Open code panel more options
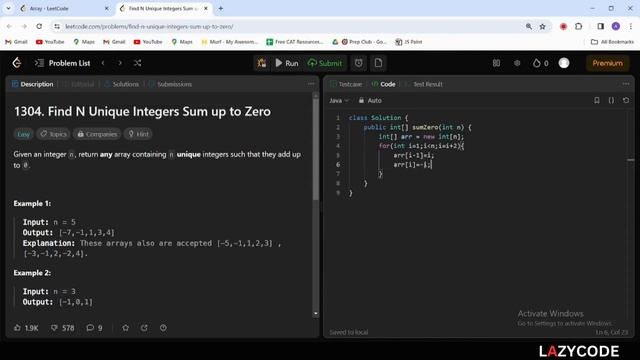This screenshot has width=640, height=360. pyautogui.click(x=626, y=84)
